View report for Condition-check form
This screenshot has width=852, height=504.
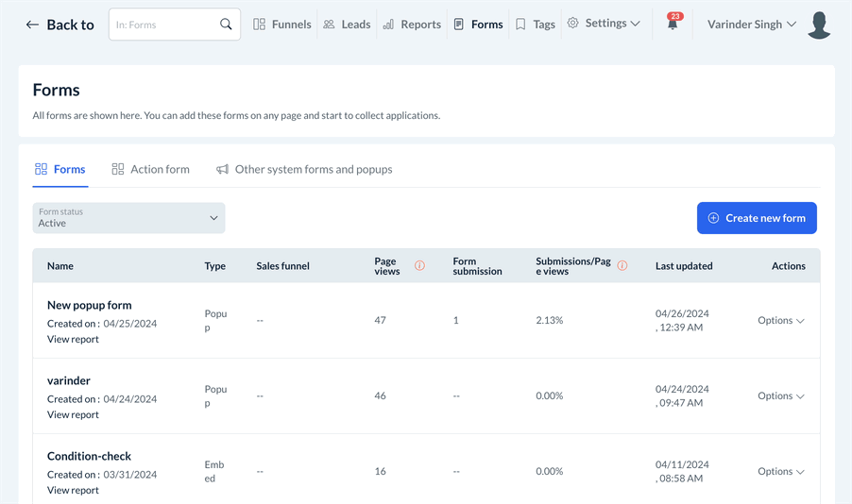click(73, 491)
